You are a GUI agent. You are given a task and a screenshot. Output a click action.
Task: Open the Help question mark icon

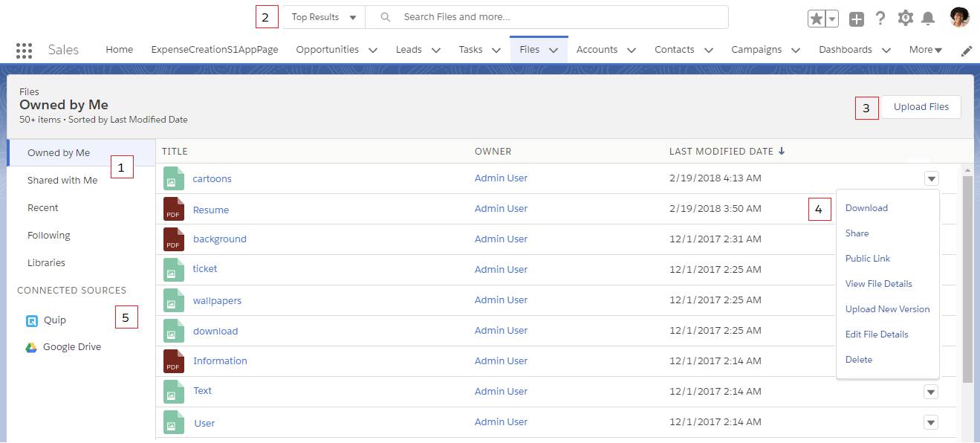(x=880, y=19)
